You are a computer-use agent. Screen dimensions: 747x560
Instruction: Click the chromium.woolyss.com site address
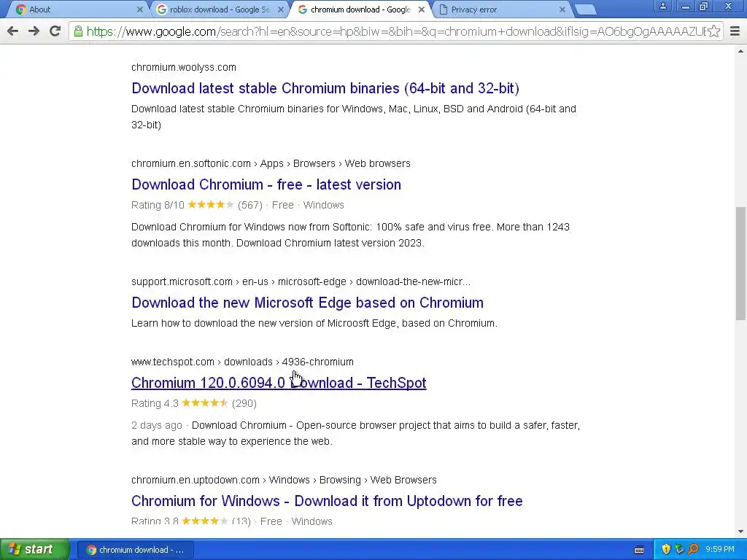coord(184,67)
